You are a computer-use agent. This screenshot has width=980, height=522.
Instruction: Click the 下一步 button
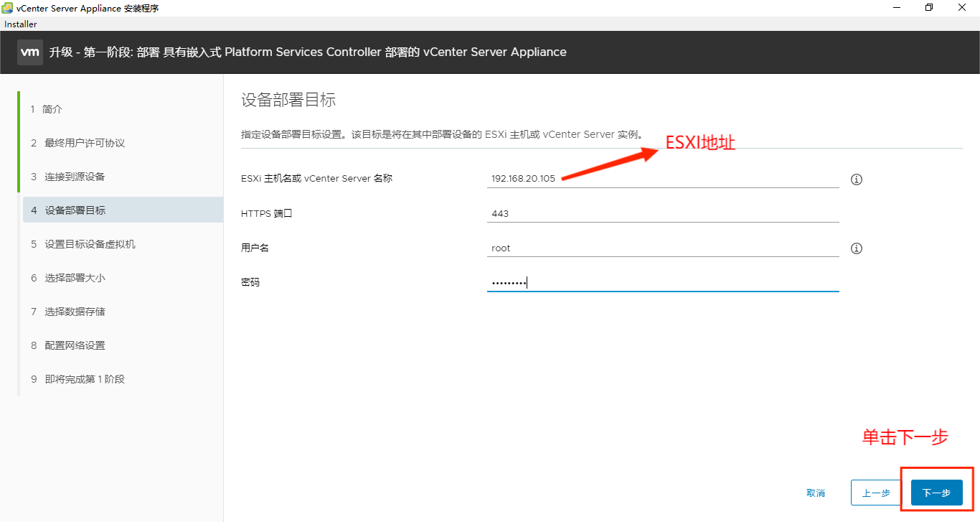click(936, 493)
